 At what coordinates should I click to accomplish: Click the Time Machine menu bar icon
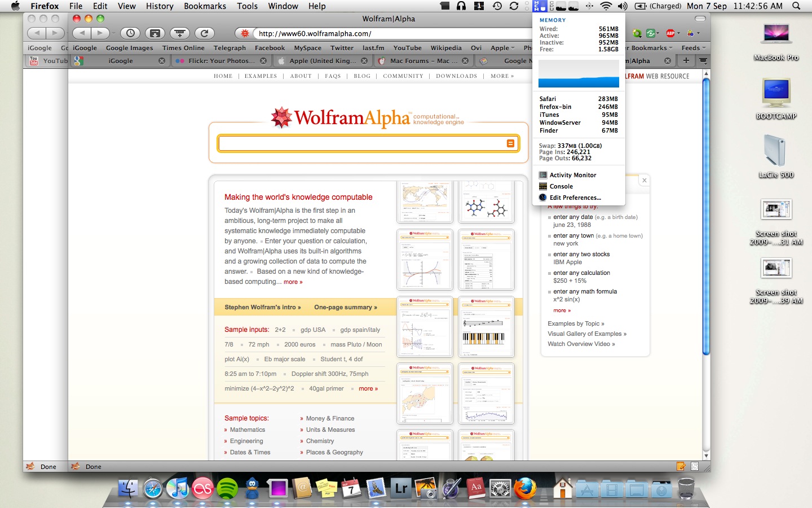coord(497,6)
